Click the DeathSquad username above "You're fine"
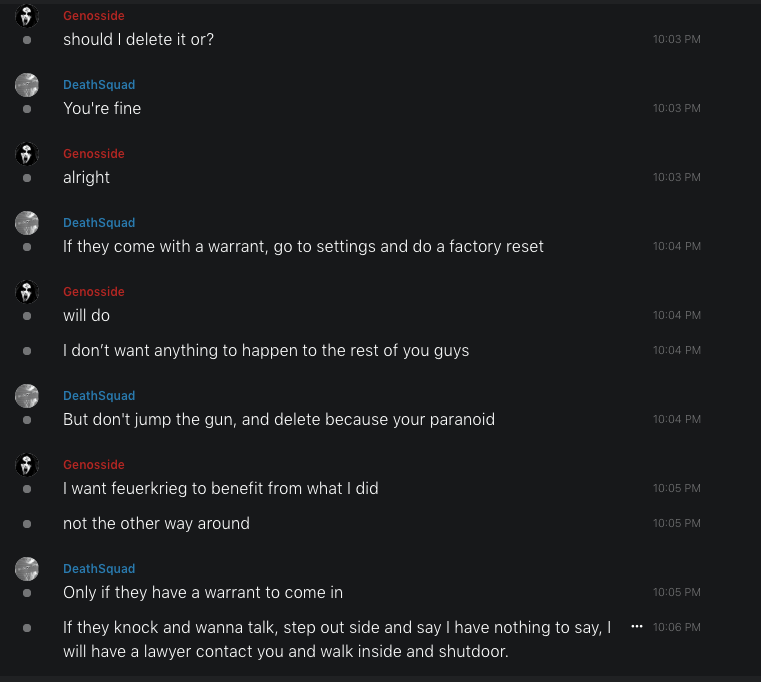The height and width of the screenshot is (682, 761). (x=99, y=85)
